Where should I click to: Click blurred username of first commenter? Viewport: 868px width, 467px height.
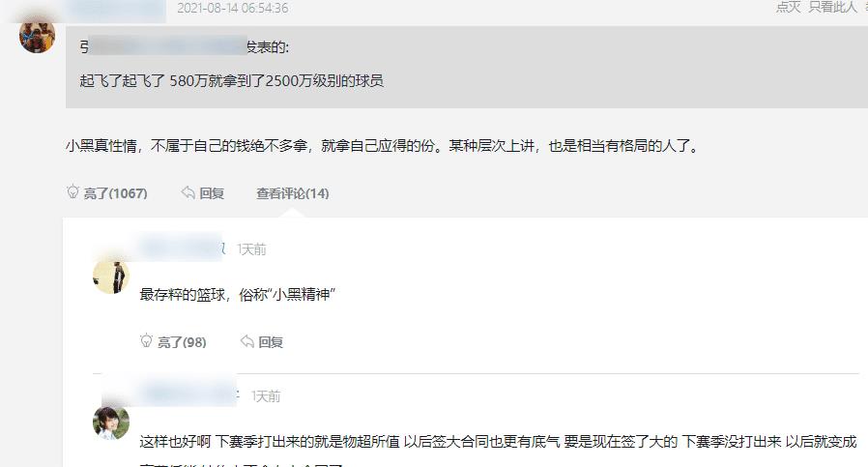pyautogui.click(x=181, y=248)
